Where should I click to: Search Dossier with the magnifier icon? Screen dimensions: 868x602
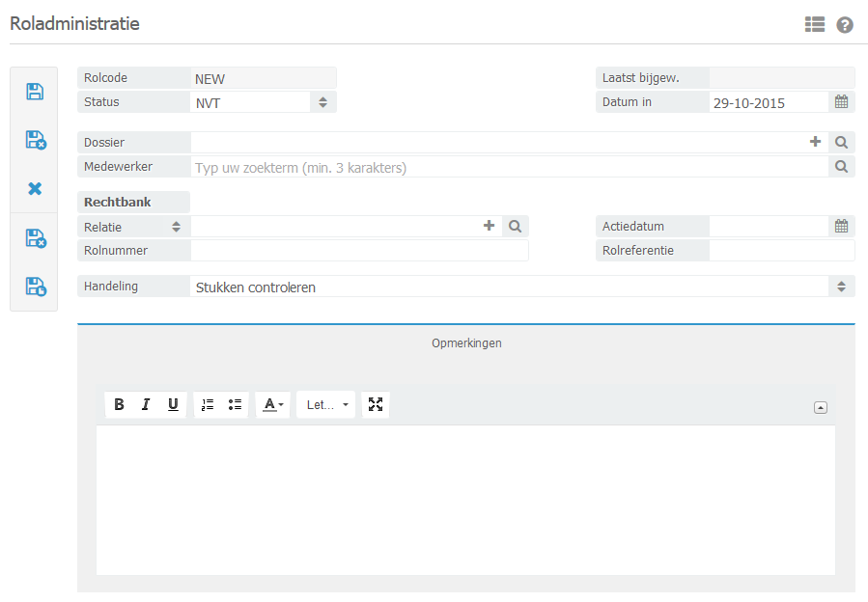[842, 143]
